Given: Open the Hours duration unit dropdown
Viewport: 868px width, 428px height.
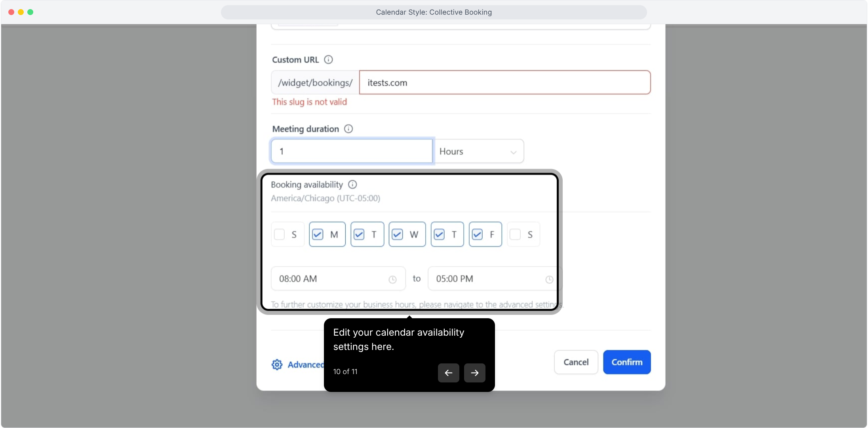Looking at the screenshot, I should (478, 151).
